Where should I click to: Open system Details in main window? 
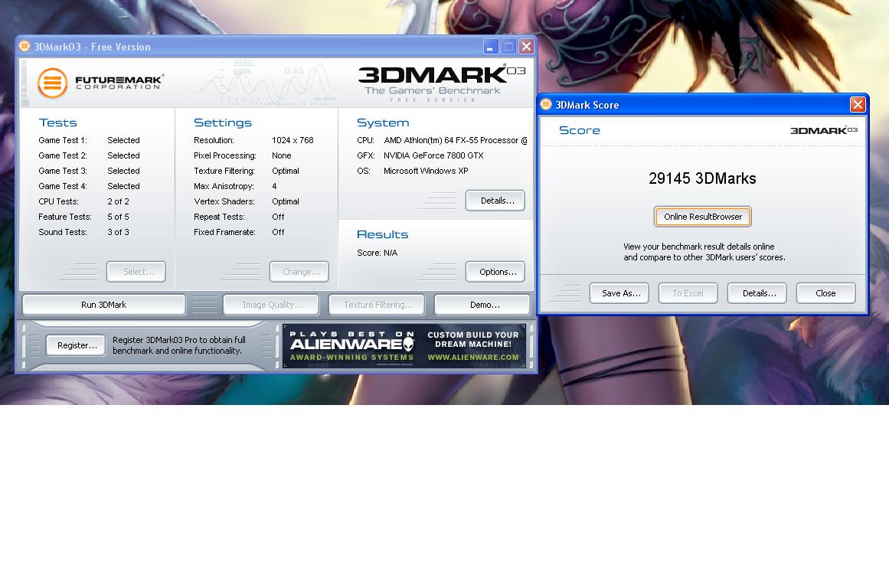(495, 201)
